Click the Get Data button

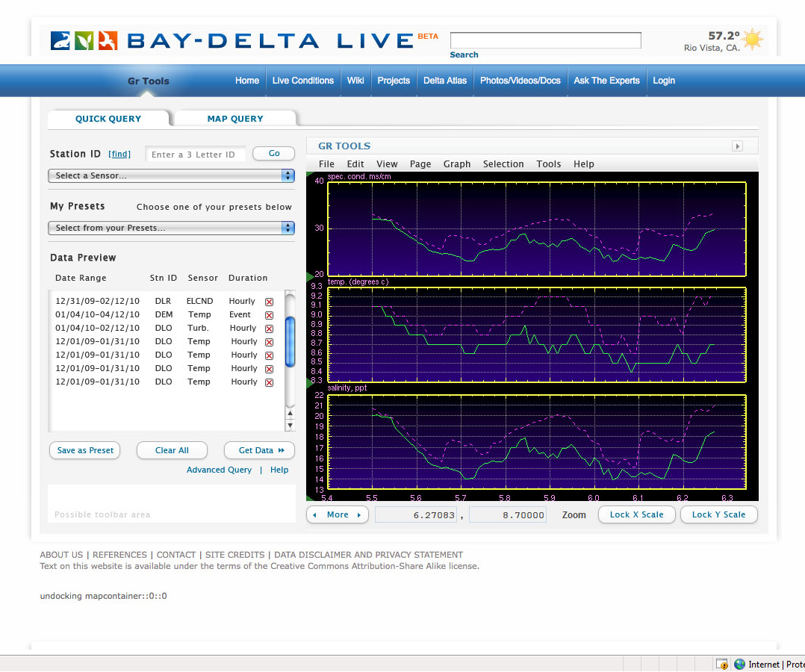259,450
